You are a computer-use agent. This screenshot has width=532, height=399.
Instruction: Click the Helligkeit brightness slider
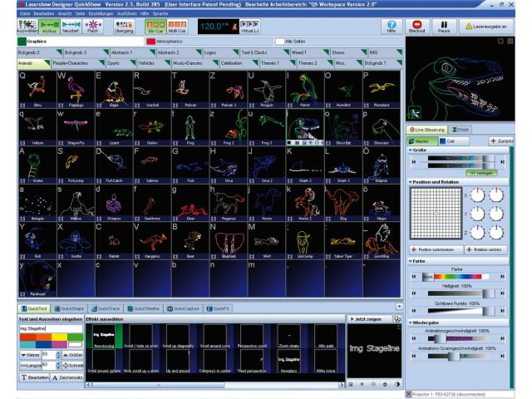point(458,293)
